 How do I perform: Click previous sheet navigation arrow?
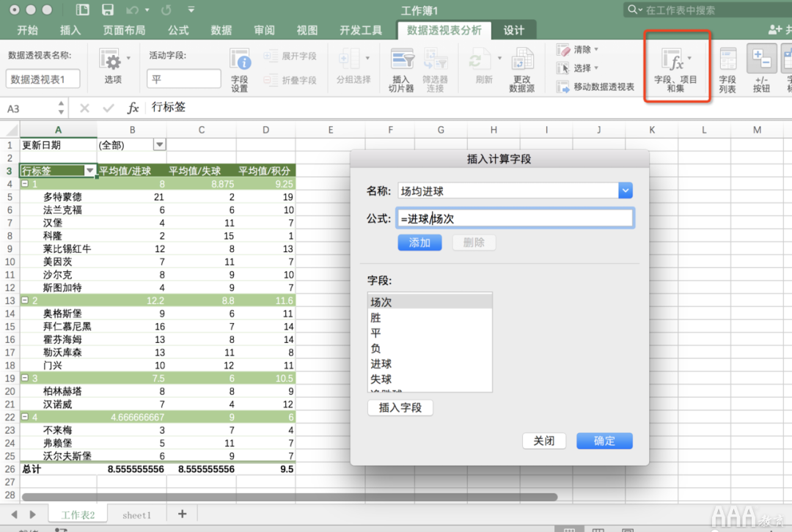(x=14, y=514)
